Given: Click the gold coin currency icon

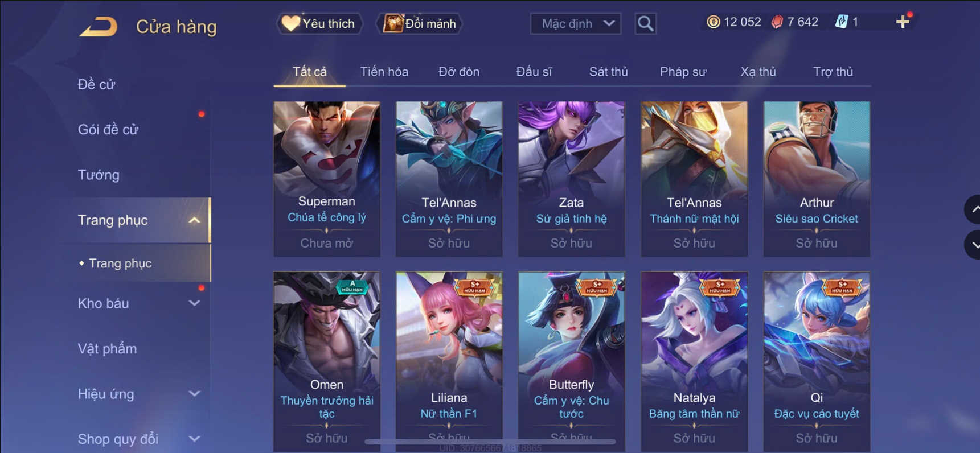Looking at the screenshot, I should pyautogui.click(x=713, y=22).
